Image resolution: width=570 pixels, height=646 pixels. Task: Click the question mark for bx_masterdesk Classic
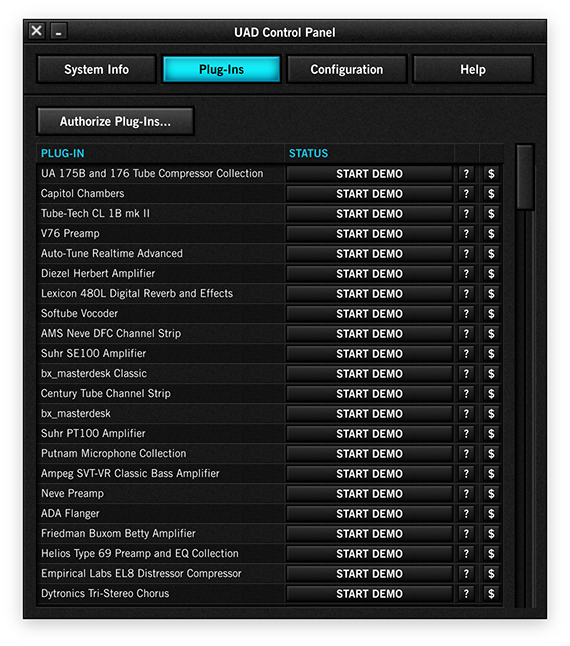(466, 374)
